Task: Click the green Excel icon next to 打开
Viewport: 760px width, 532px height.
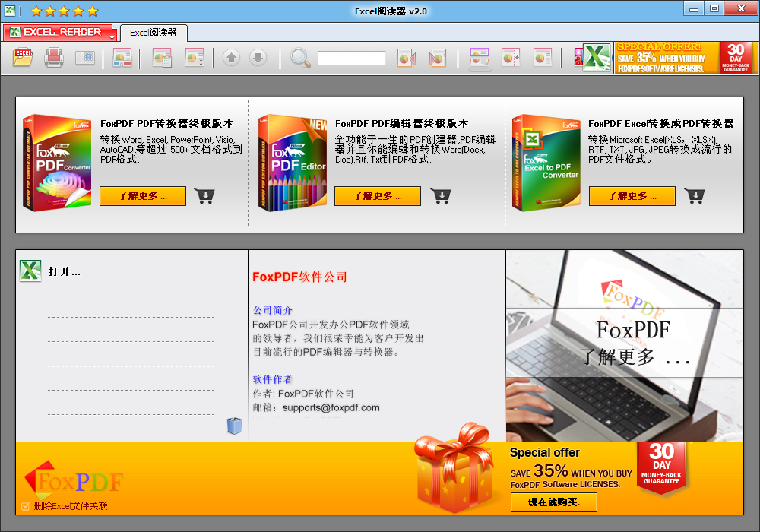Action: 30,270
